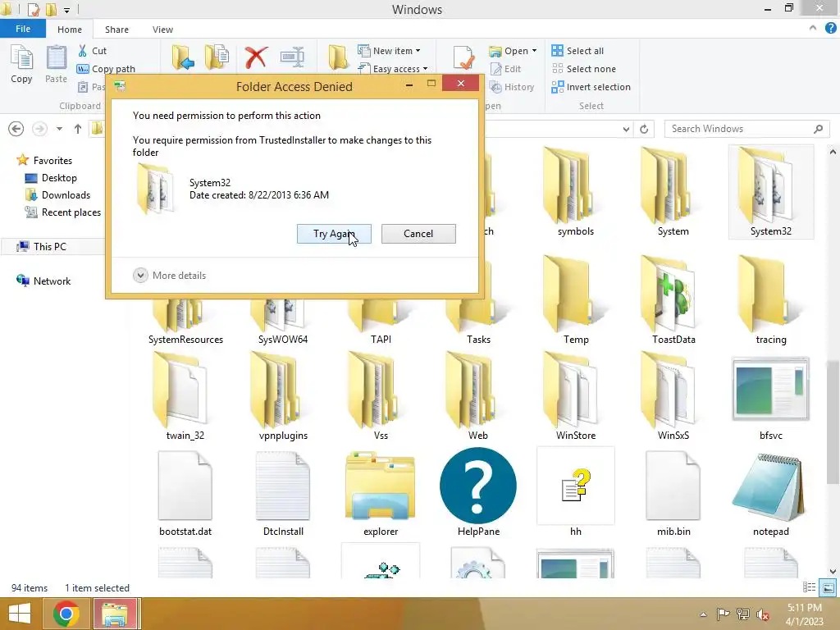Select the explorer application file

tap(381, 493)
